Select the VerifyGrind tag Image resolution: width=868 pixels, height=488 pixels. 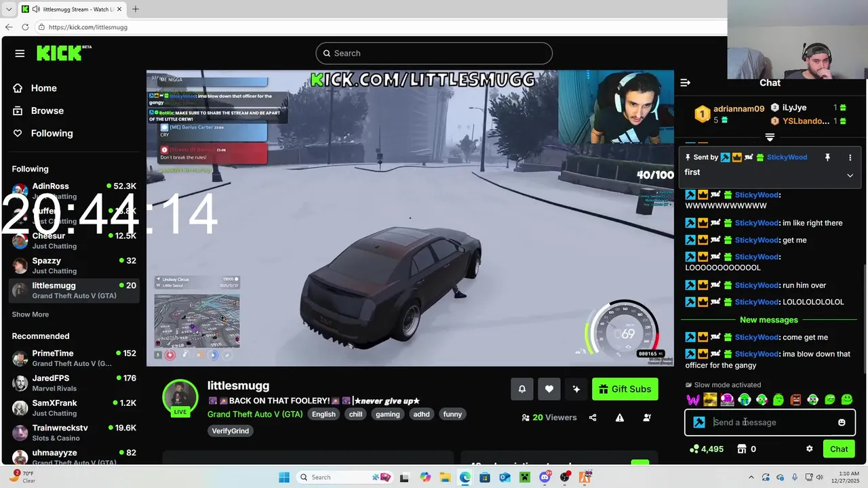(231, 430)
